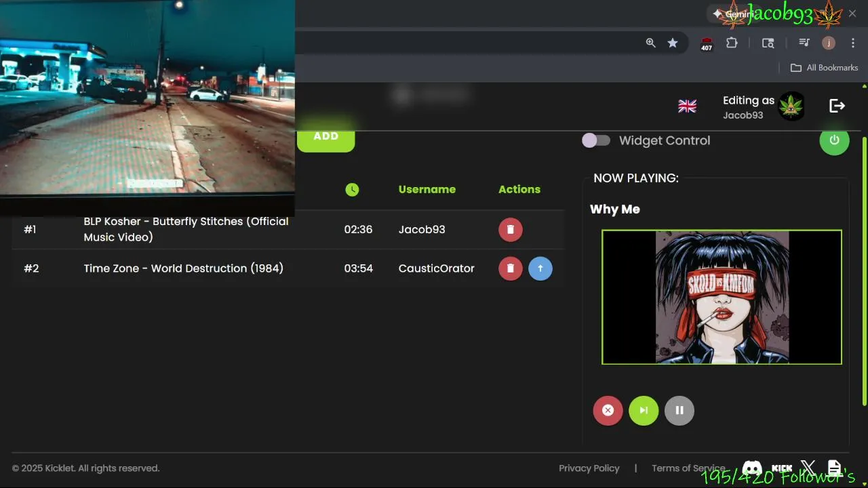Viewport: 868px width, 488px height.
Task: Bookmark this page with star icon
Action: click(673, 43)
